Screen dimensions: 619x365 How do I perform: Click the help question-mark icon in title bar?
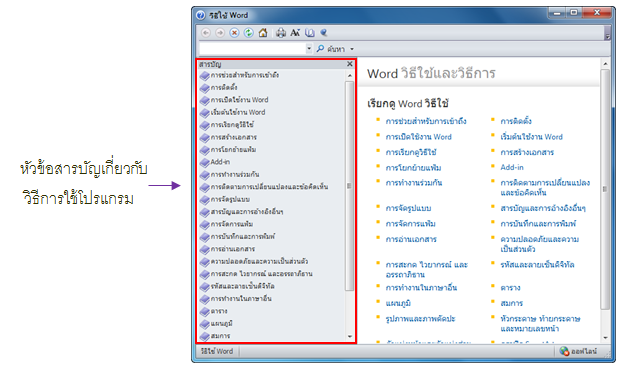coord(201,15)
